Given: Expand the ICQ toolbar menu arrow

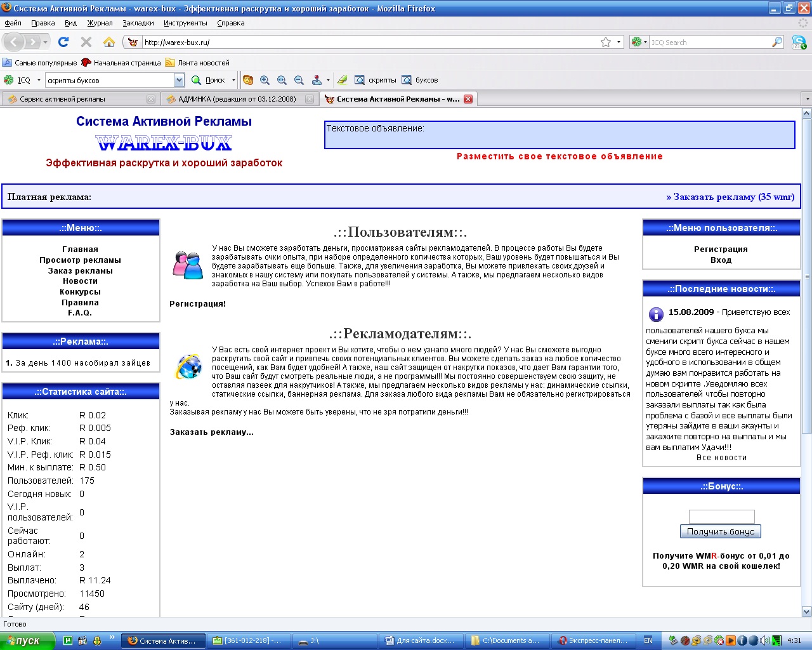Looking at the screenshot, I should [x=39, y=80].
